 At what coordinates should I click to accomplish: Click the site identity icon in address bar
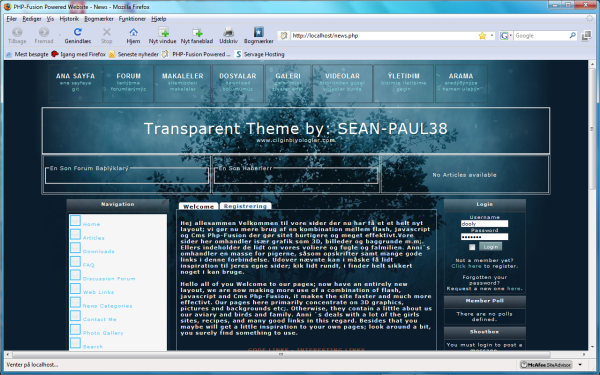coord(284,36)
